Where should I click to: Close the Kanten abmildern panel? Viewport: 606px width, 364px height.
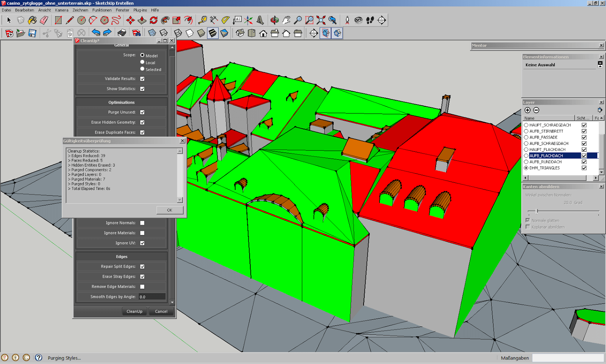[x=601, y=187]
